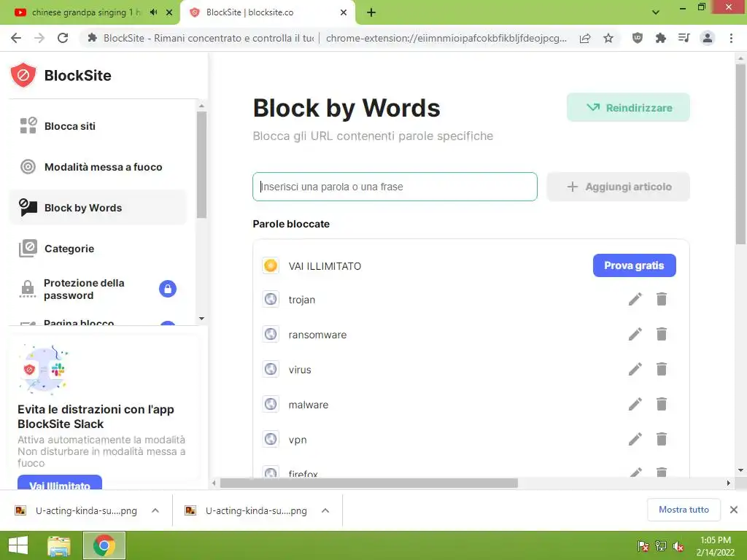Click Aggiungi articolo button
Image resolution: width=747 pixels, height=560 pixels.
point(618,187)
